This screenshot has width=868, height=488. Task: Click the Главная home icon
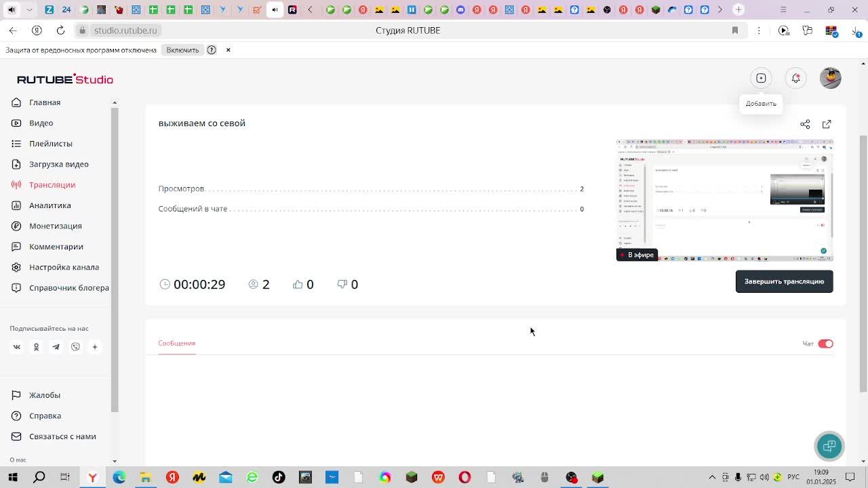tap(16, 102)
